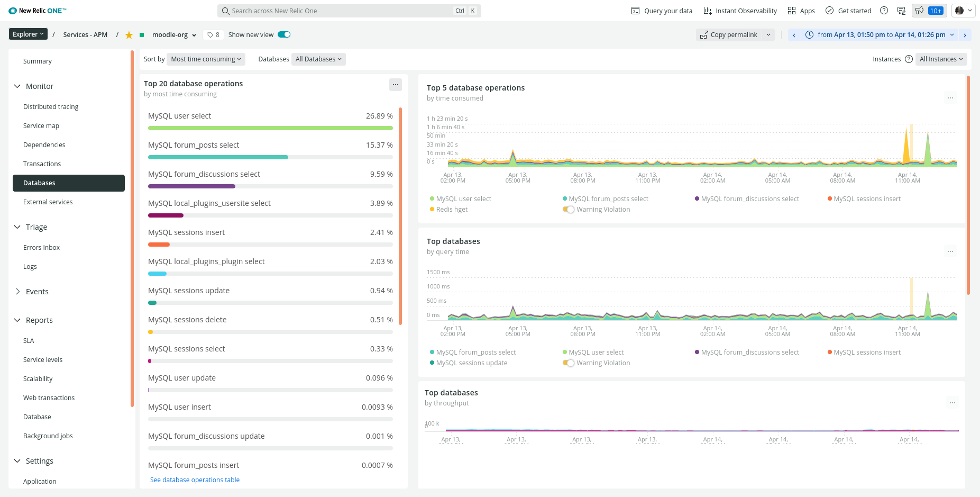This screenshot has width=980, height=497.
Task: Click the favorite star for moodle-org
Action: pos(129,35)
